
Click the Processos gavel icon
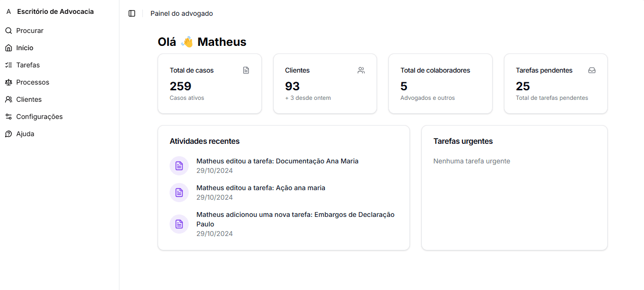pyautogui.click(x=8, y=82)
